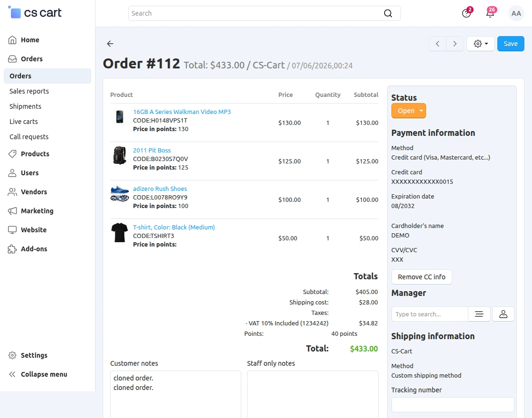Screen dimensions: 532x418
Task: Click CODE:H0148VPS1T text
Action: [x=160, y=121]
